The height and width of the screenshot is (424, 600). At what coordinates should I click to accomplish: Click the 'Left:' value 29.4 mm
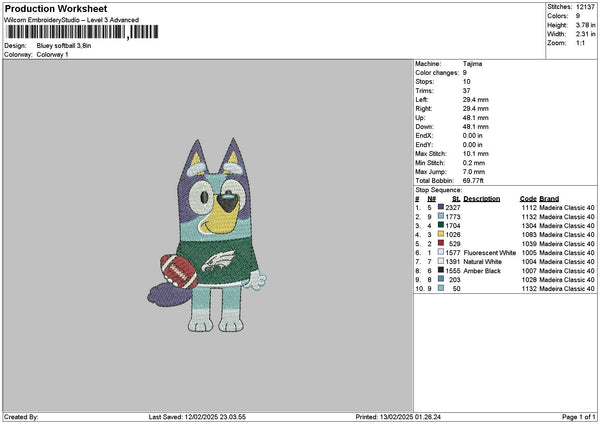476,99
